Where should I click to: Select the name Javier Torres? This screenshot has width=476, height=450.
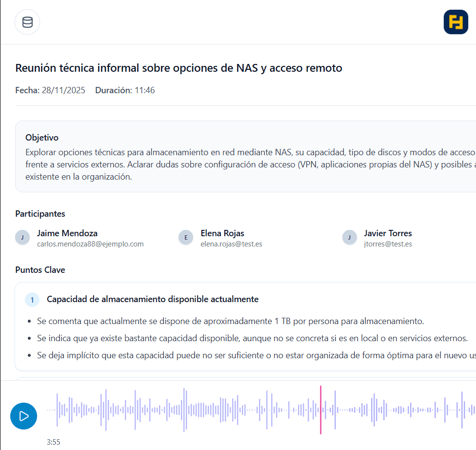[x=388, y=233]
